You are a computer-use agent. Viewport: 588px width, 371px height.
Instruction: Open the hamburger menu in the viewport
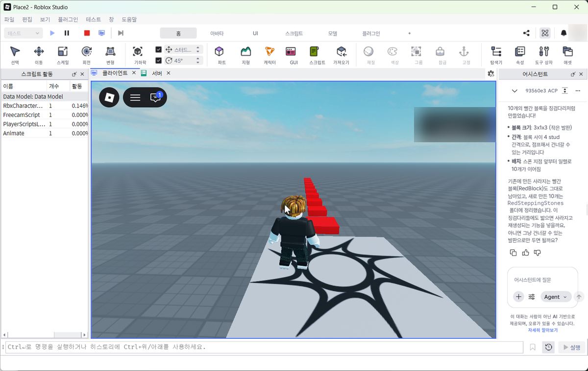pyautogui.click(x=135, y=97)
